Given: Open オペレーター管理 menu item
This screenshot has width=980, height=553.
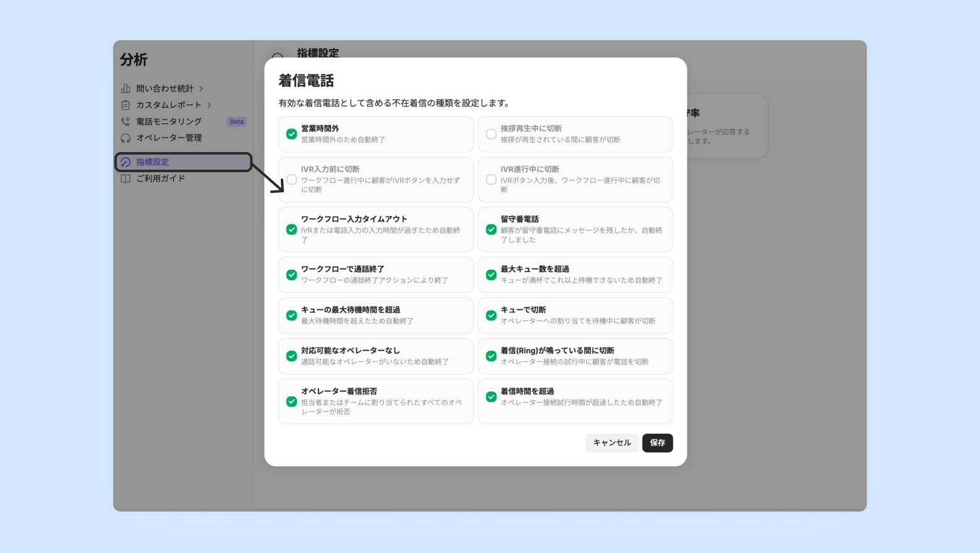Looking at the screenshot, I should 183,138.
